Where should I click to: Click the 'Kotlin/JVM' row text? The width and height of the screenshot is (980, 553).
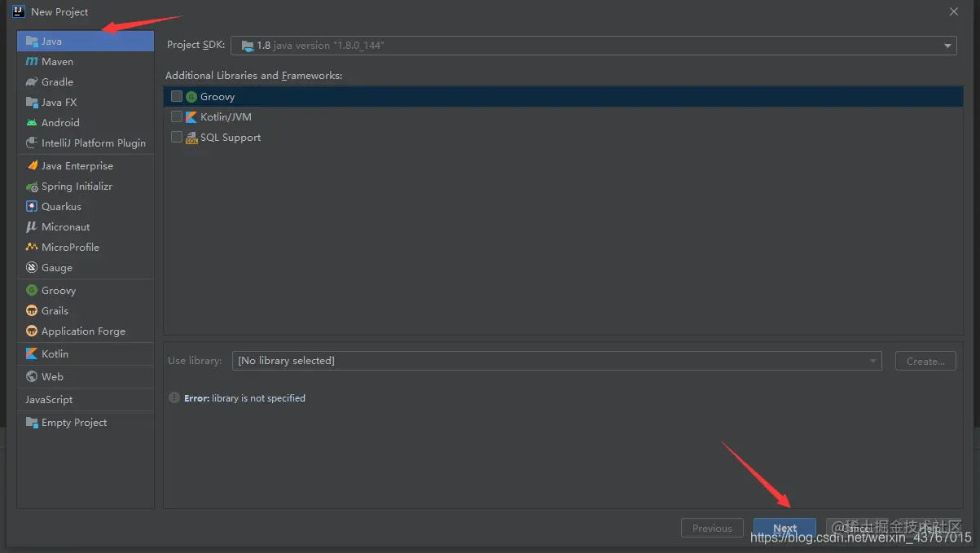click(226, 116)
